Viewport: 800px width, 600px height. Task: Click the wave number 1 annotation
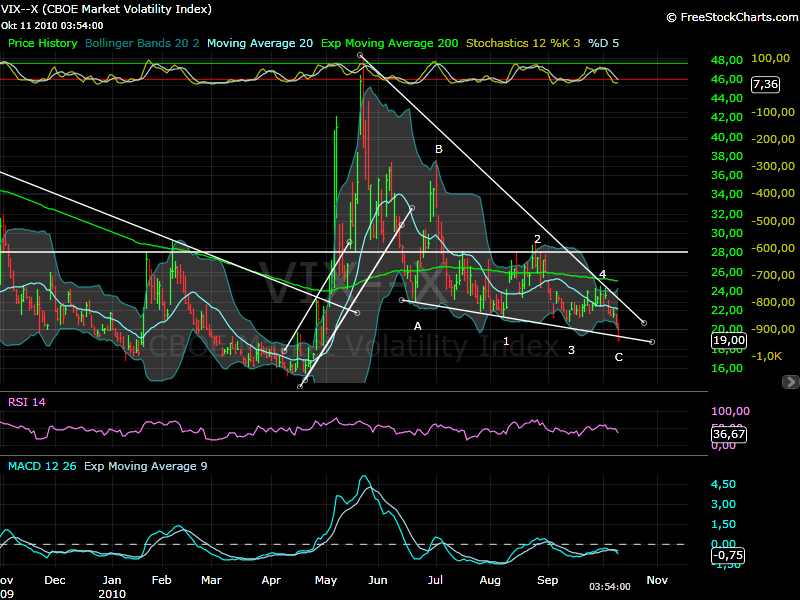click(x=506, y=341)
